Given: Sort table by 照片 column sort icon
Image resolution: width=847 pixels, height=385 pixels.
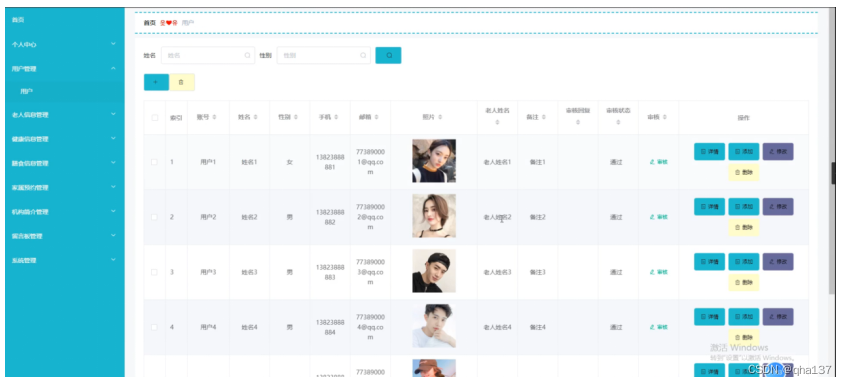Looking at the screenshot, I should (x=440, y=117).
